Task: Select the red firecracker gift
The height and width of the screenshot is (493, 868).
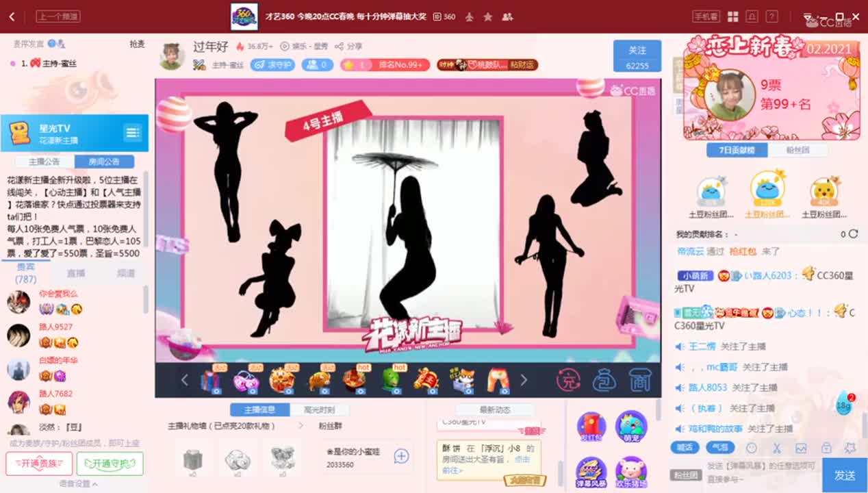Action: pos(427,380)
